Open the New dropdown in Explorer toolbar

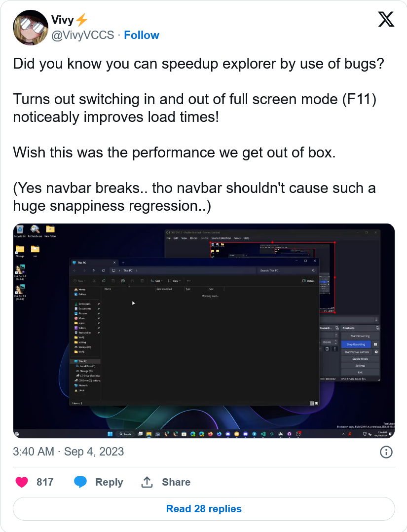[x=80, y=281]
